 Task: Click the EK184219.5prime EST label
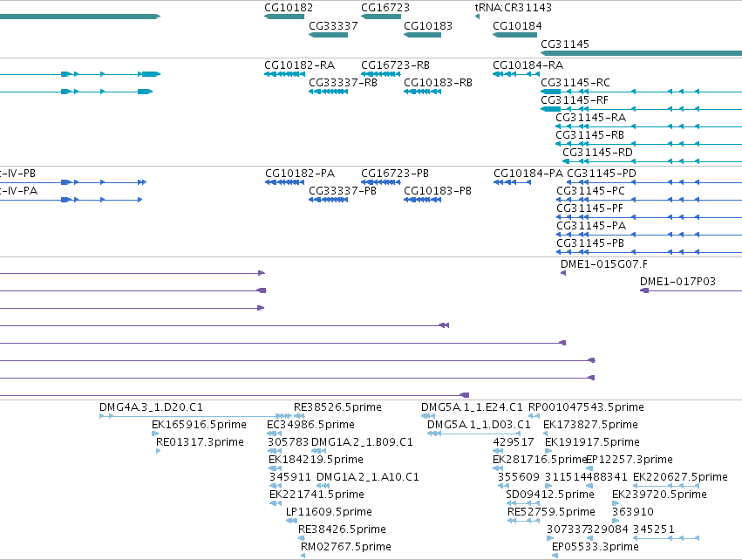click(x=316, y=460)
